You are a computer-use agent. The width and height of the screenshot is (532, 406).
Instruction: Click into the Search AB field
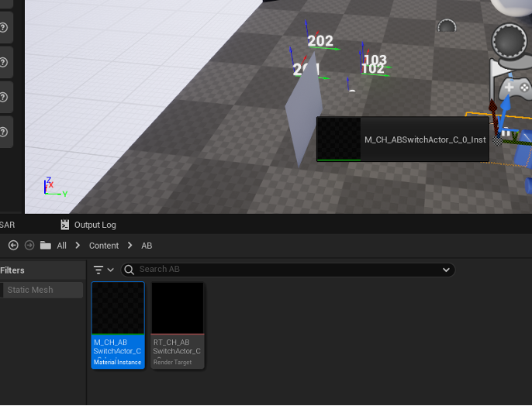(x=287, y=270)
